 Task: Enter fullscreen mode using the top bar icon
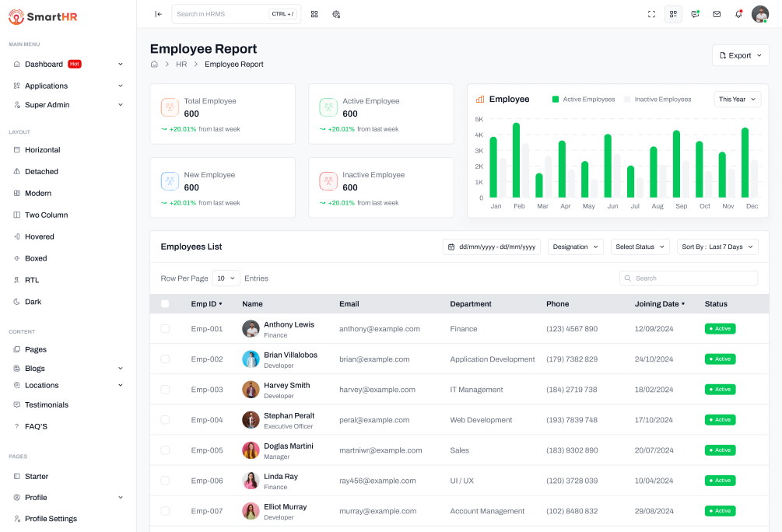point(651,14)
